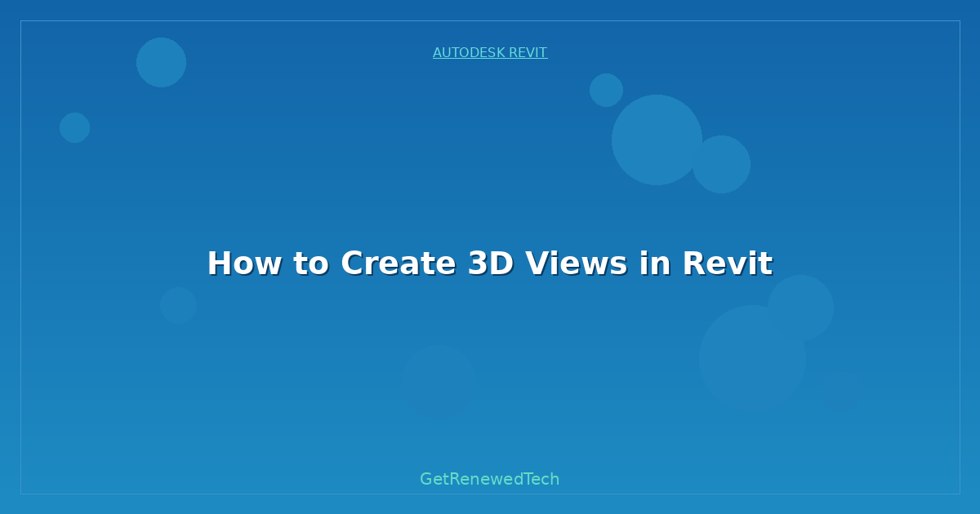The height and width of the screenshot is (514, 980).
Task: Click the tiny circle near the left border
Action: point(74,127)
